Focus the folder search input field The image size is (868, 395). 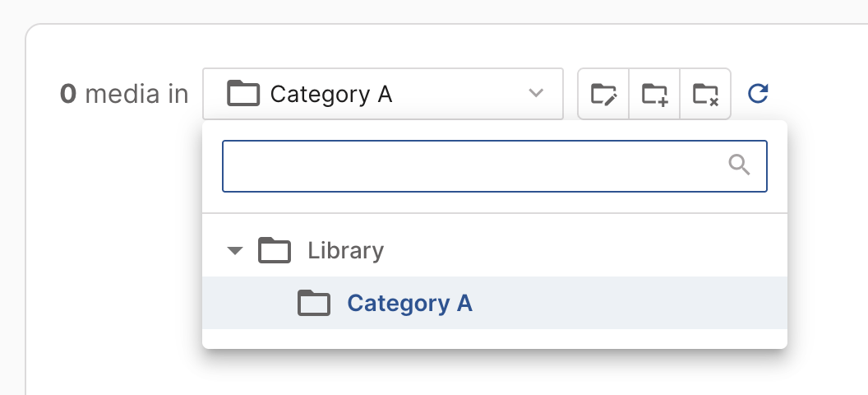(x=494, y=166)
